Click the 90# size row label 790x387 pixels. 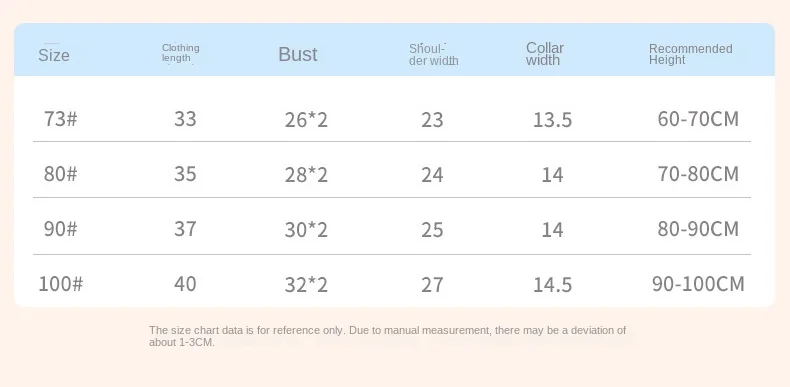(x=60, y=229)
